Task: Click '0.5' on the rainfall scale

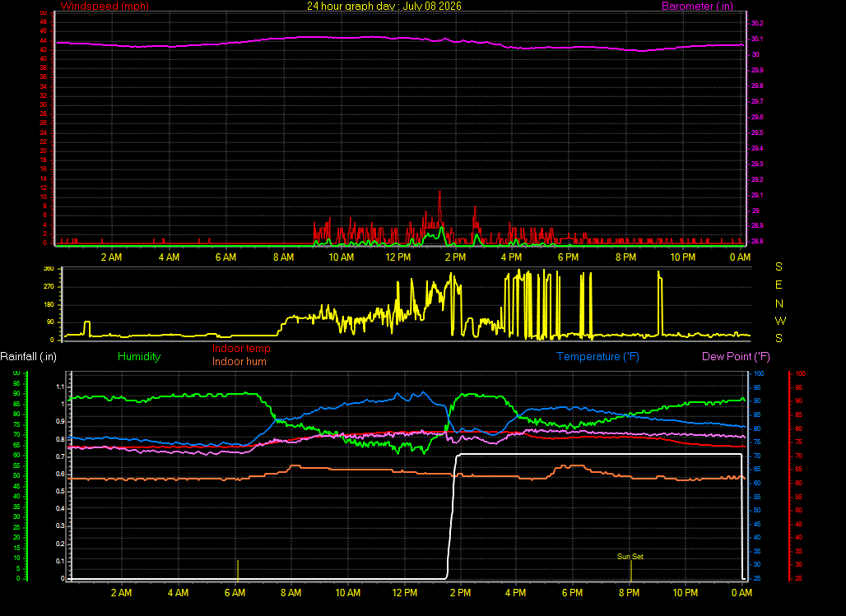Action: pos(58,491)
